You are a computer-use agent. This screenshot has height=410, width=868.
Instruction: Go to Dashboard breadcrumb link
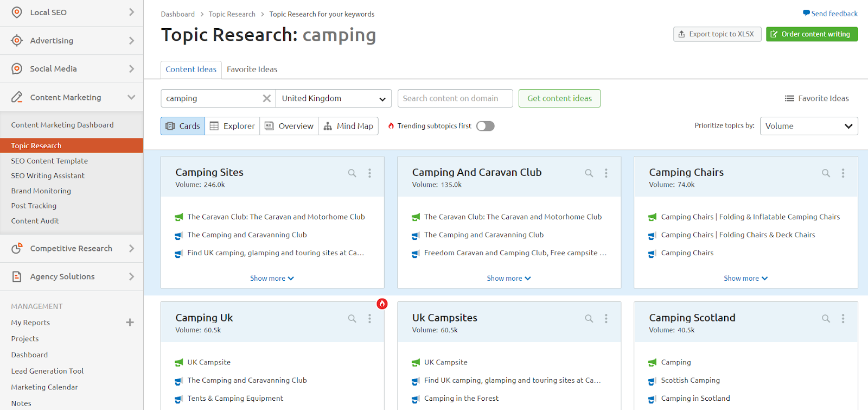pyautogui.click(x=177, y=14)
